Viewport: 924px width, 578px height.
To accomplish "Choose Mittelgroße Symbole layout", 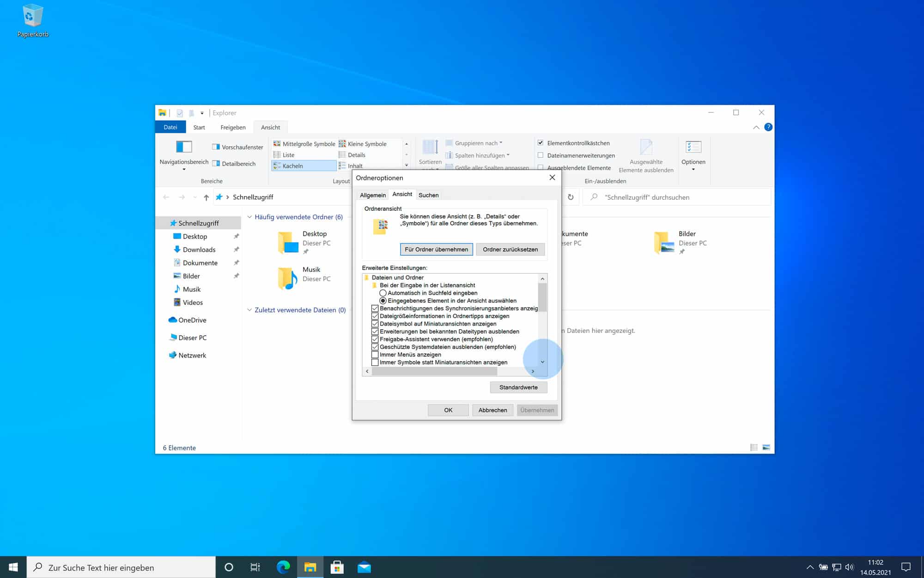I will click(x=304, y=144).
